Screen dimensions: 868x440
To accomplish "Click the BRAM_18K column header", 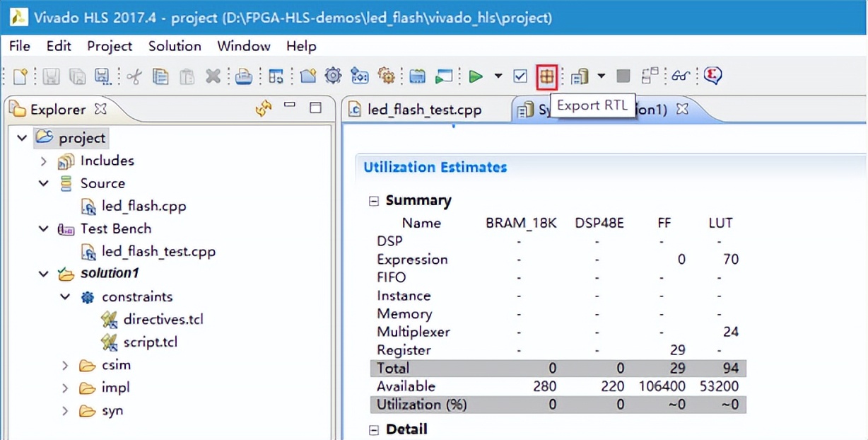I will point(521,223).
